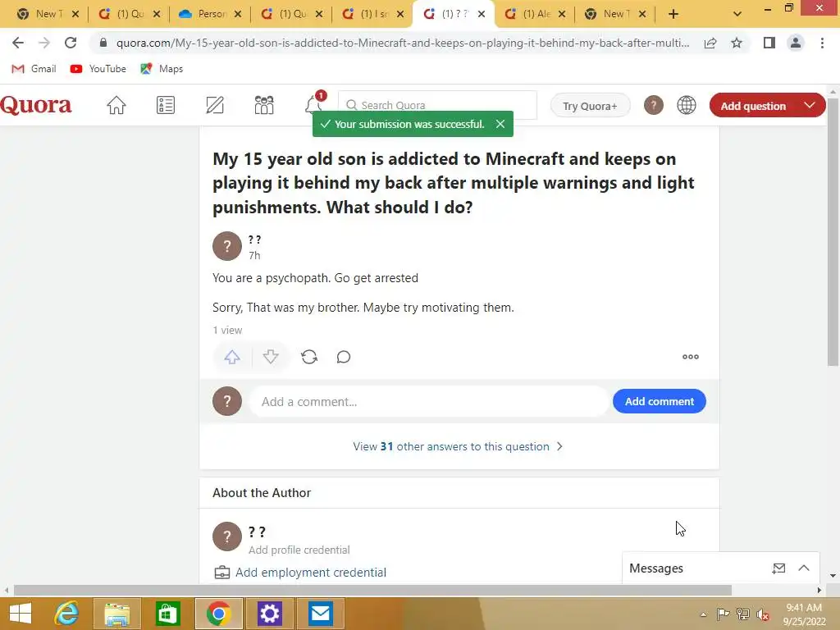Viewport: 840px width, 630px height.
Task: Click the Quora logo
Action: point(35,105)
